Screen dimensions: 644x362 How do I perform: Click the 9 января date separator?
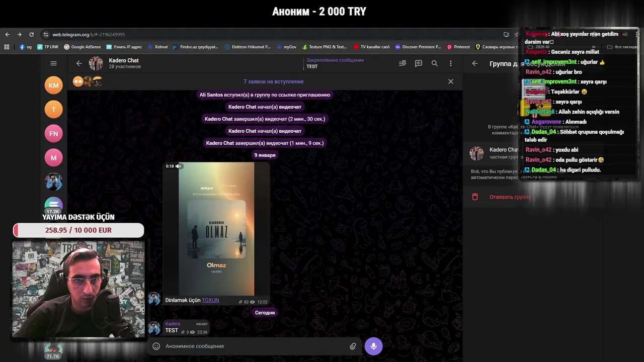(265, 155)
